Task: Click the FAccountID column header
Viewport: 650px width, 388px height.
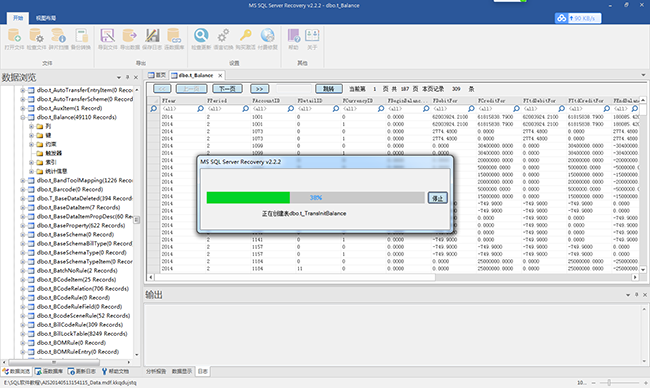Action: coord(272,101)
